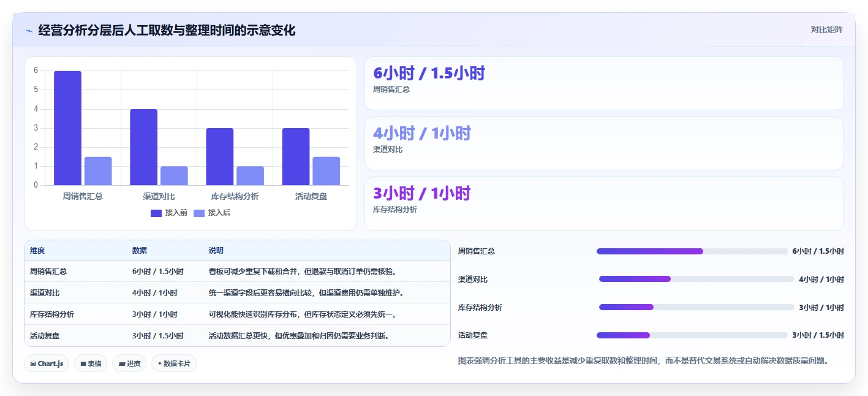Click the footnote starting 图表强调分析工具

click(x=644, y=360)
